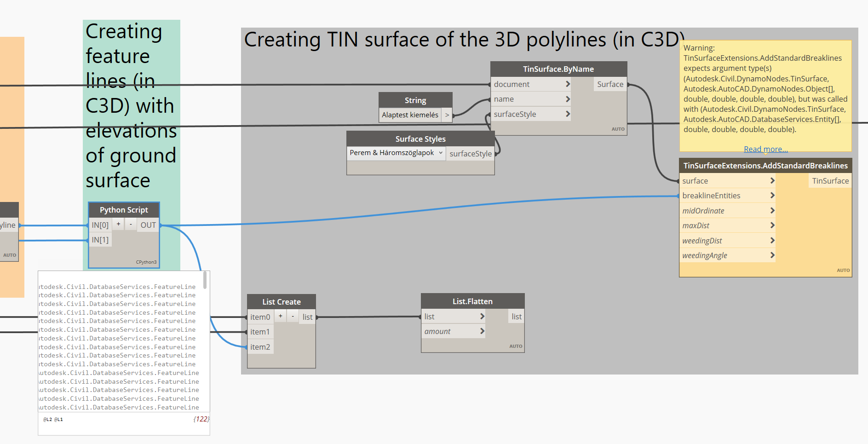This screenshot has width=868, height=444.
Task: Click the midOrdinate input label
Action: point(703,211)
